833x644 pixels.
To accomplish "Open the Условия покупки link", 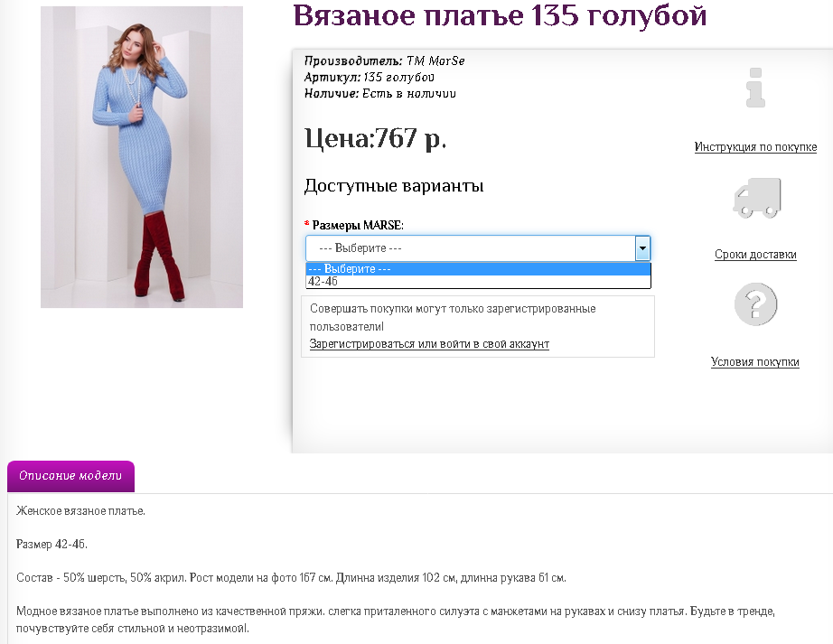I will tap(755, 362).
